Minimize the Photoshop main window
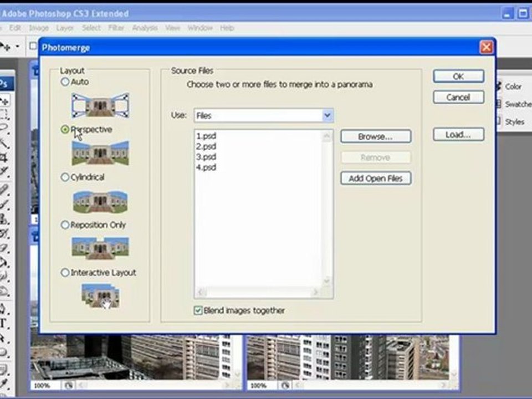 (x=508, y=14)
